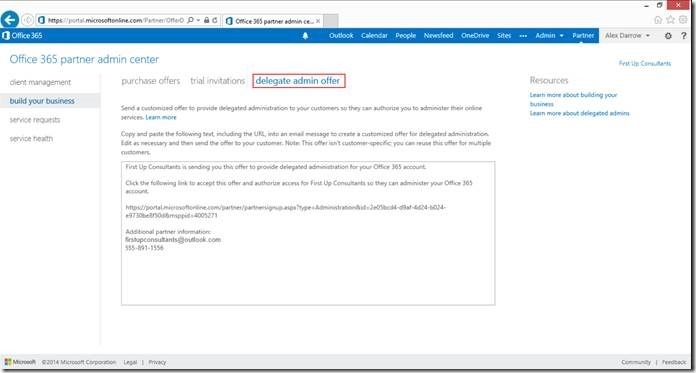Click the partner signup URL text
Screen dimensions: 696x373
(x=286, y=211)
